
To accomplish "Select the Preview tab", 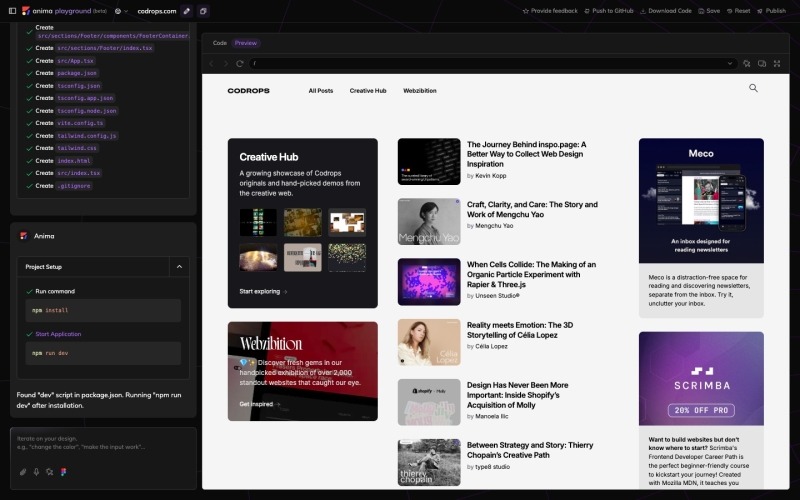I will [245, 43].
